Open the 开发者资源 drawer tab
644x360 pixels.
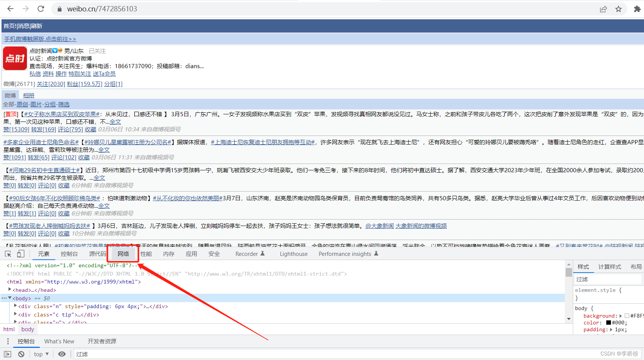tap(102, 341)
